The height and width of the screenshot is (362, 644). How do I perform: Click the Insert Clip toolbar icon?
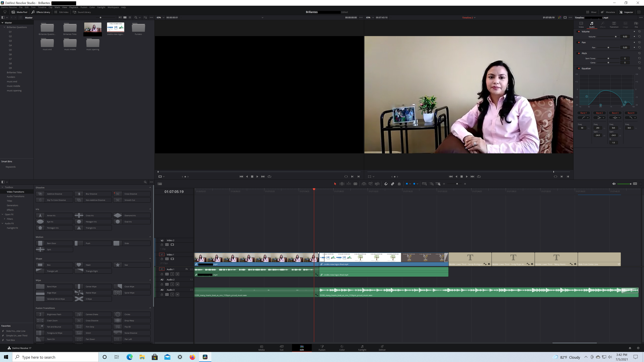click(364, 184)
